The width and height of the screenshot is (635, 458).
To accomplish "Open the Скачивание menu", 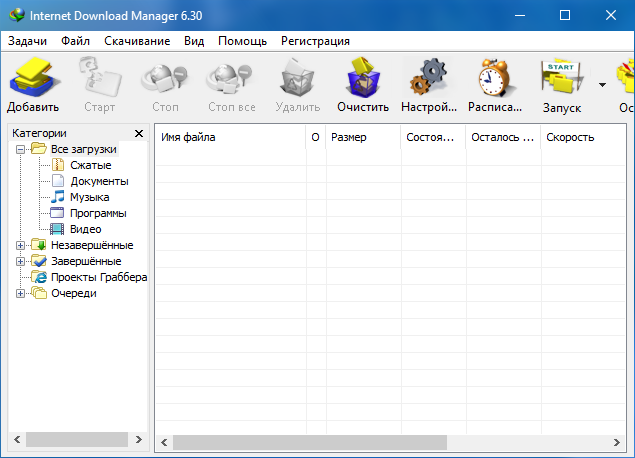I will pyautogui.click(x=138, y=41).
